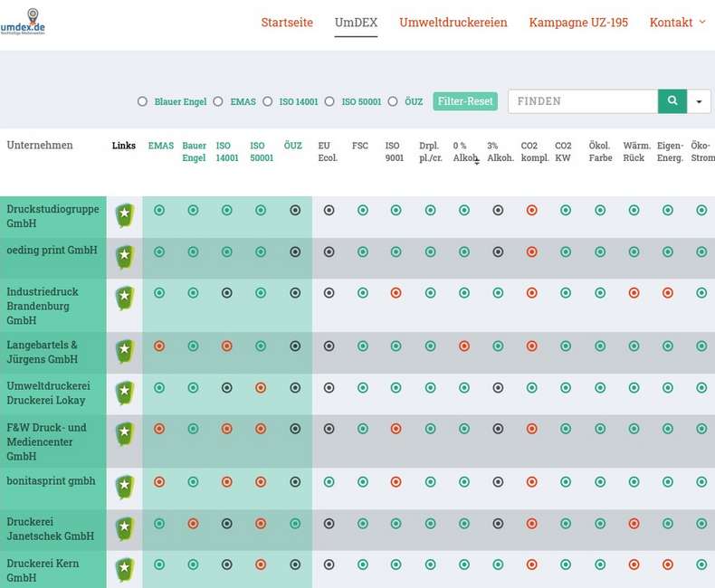Image resolution: width=715 pixels, height=588 pixels.
Task: Click the Druckstudiogruppe GmbH company name
Action: (52, 216)
